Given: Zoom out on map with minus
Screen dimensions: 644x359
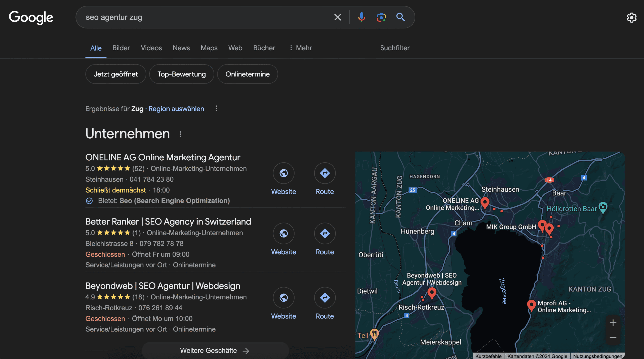Looking at the screenshot, I should [x=613, y=337].
